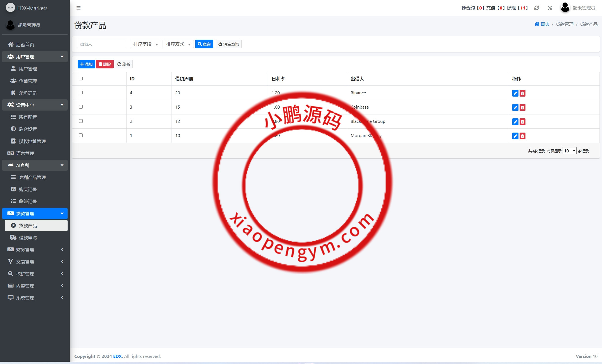Open 借款申请 in the sidebar
Screen dimensions: 602x364
point(28,238)
